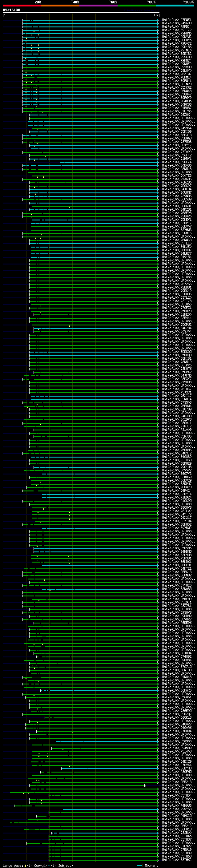Open hit UniRef100_A7PWE1
Image resolution: width=197 pixels, height=868 pixels.
[176, 20]
